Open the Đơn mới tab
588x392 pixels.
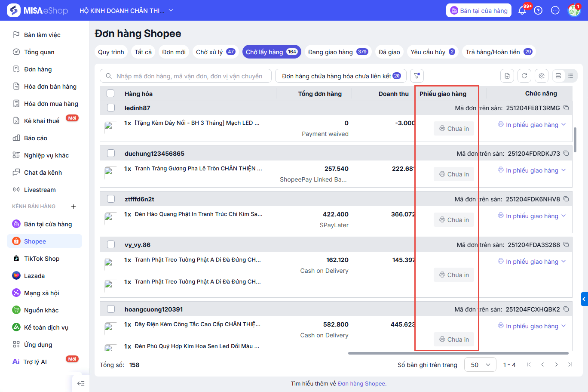click(174, 52)
